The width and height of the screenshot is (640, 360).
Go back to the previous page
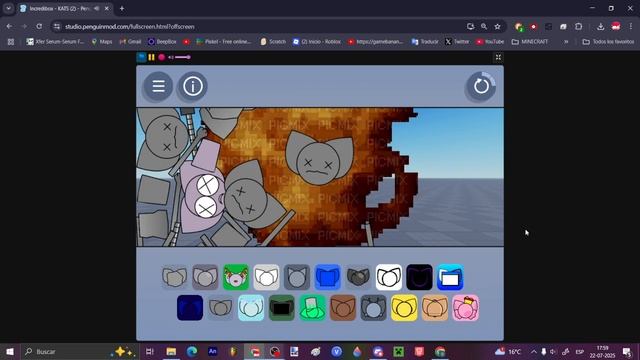[x=9, y=27]
